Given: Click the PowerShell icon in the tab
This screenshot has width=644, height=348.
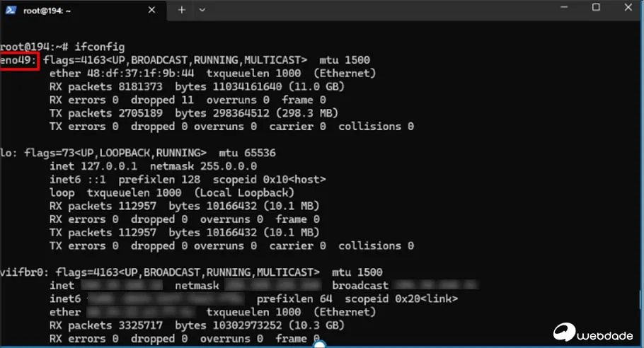Looking at the screenshot, I should (11, 10).
